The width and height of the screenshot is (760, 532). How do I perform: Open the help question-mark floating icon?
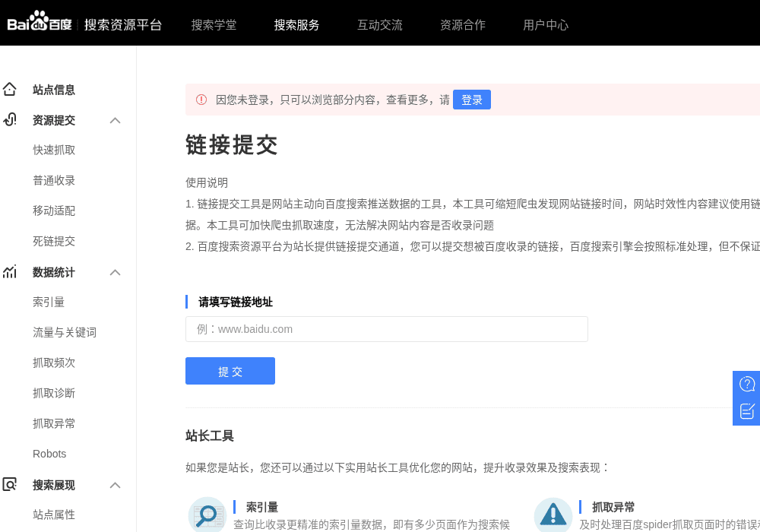[747, 385]
